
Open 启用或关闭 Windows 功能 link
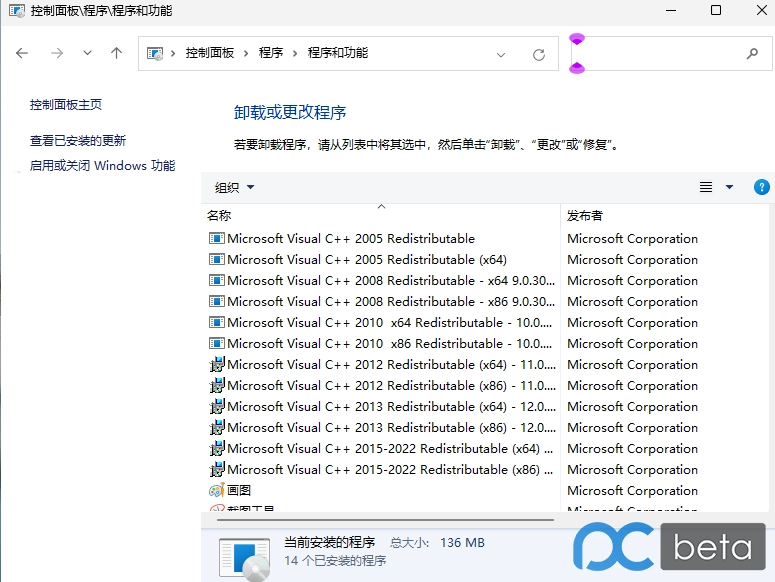pyautogui.click(x=102, y=166)
